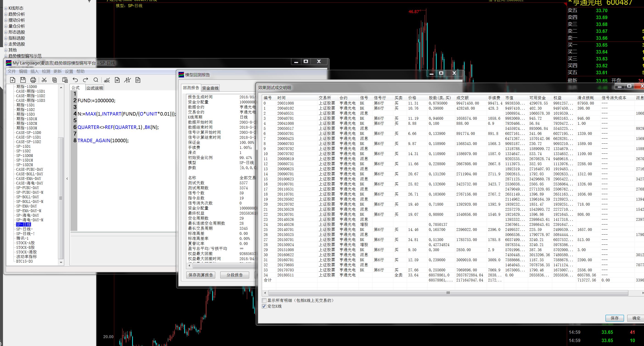
Task: Click the scissors cut icon
Action: pos(44,80)
